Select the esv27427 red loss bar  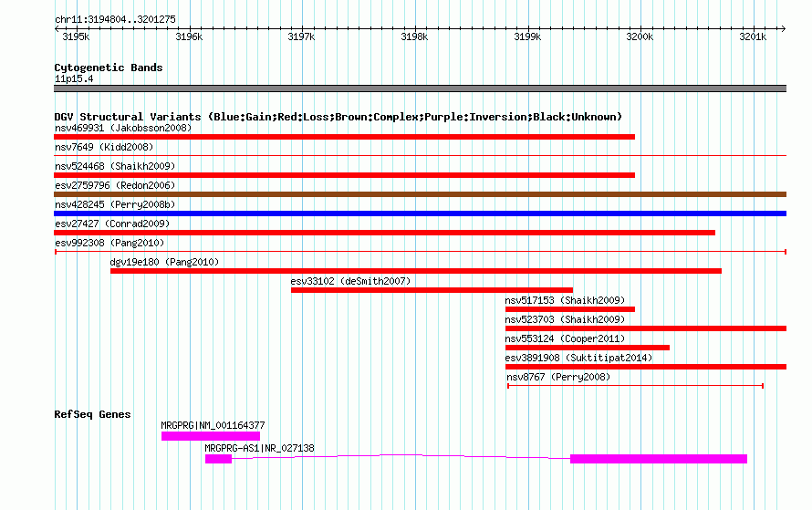tap(385, 233)
